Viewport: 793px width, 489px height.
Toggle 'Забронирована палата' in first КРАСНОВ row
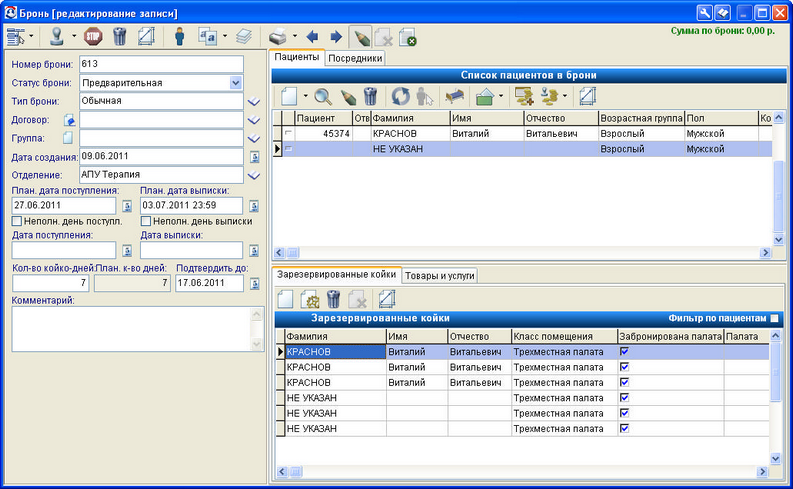(625, 351)
